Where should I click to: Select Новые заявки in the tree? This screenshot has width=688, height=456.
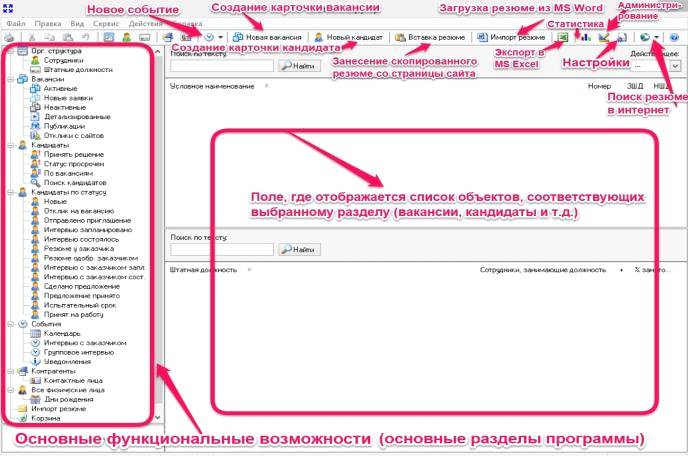coord(68,98)
